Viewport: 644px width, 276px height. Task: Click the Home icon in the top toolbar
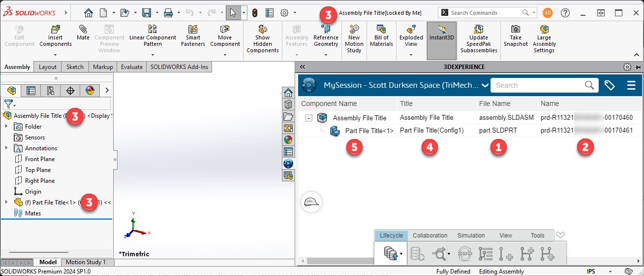(89, 13)
